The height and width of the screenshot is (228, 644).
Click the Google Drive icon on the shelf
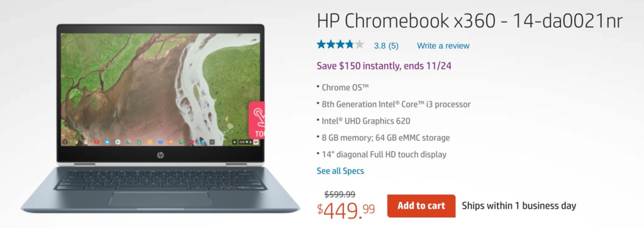coord(128,142)
